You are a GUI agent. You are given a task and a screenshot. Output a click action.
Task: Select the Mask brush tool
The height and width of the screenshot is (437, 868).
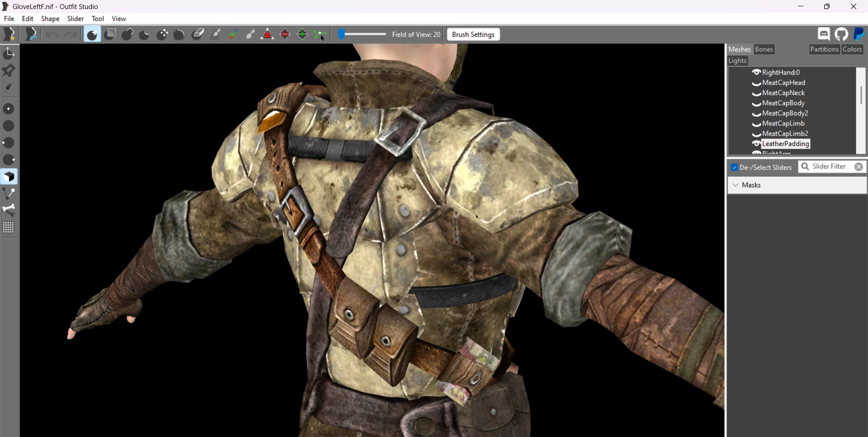[110, 34]
